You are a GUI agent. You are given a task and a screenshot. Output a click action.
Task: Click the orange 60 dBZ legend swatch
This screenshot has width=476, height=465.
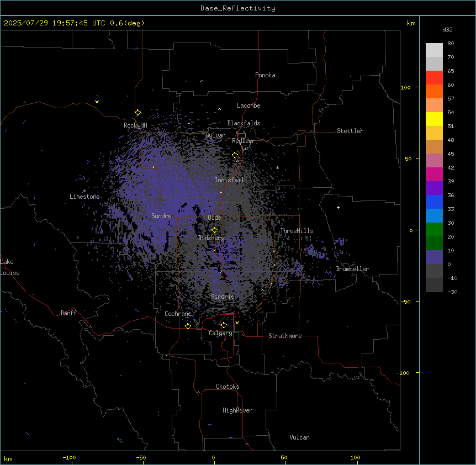(434, 91)
